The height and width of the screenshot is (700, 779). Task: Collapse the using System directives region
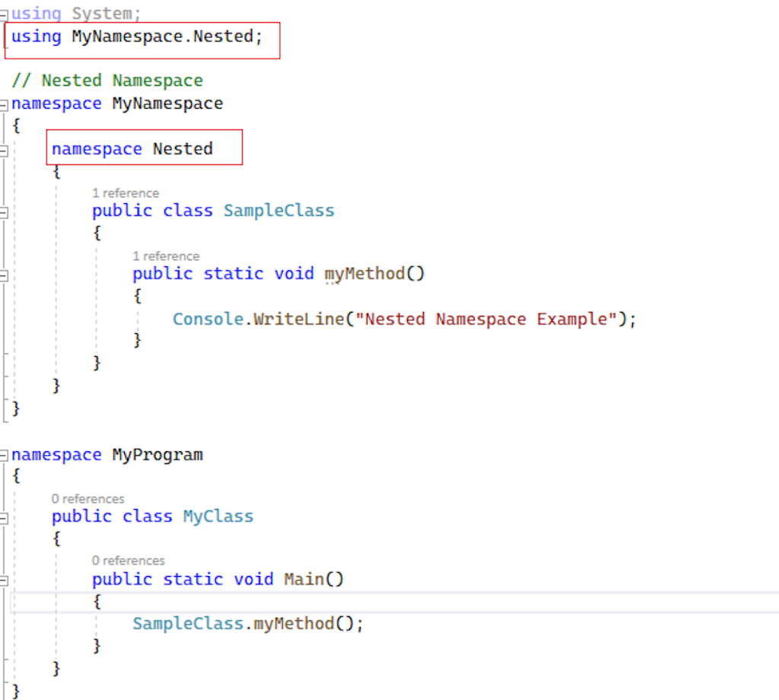4,13
